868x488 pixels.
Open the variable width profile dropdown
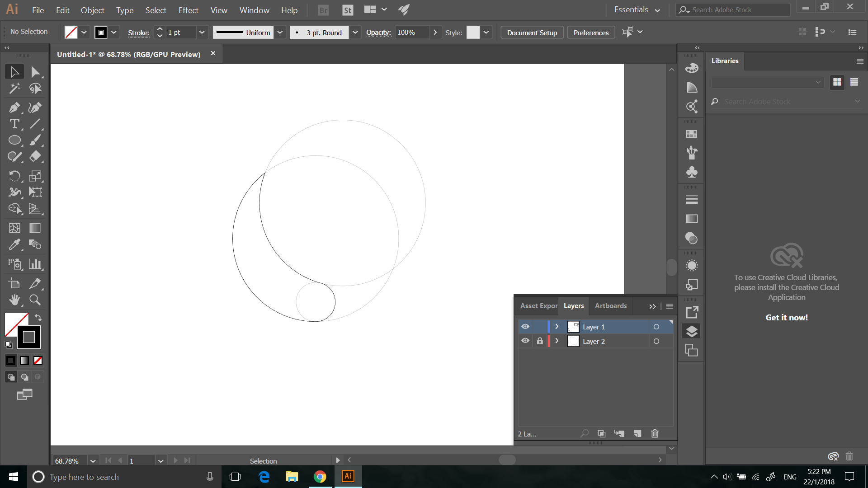[280, 32]
